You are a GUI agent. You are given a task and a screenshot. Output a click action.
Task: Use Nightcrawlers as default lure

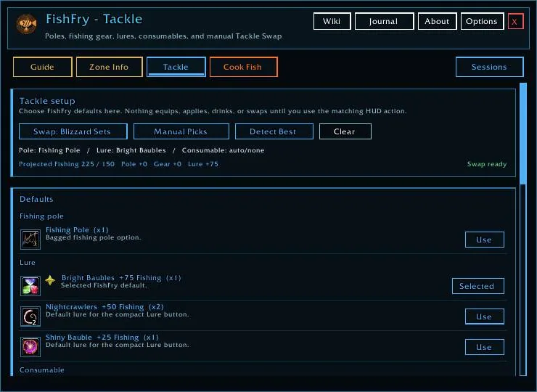click(484, 317)
